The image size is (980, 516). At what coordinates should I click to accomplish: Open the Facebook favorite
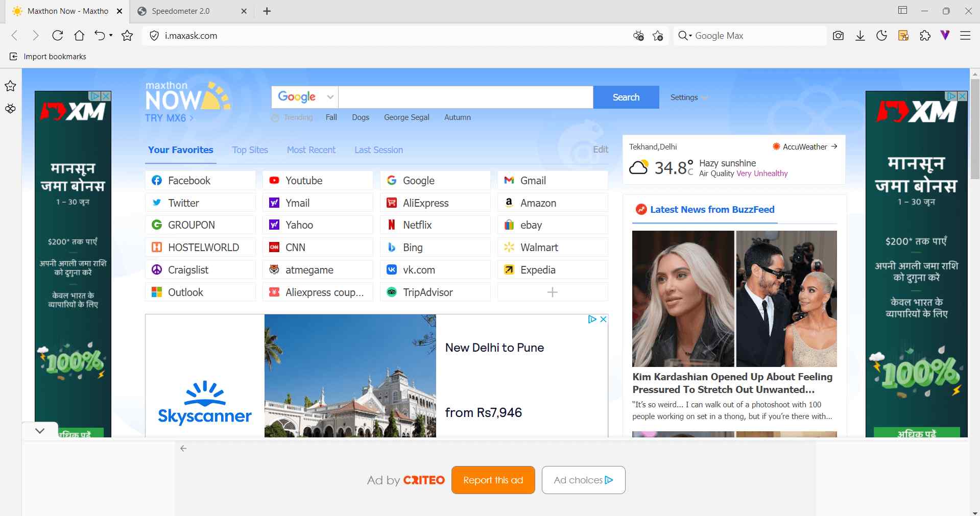click(200, 180)
